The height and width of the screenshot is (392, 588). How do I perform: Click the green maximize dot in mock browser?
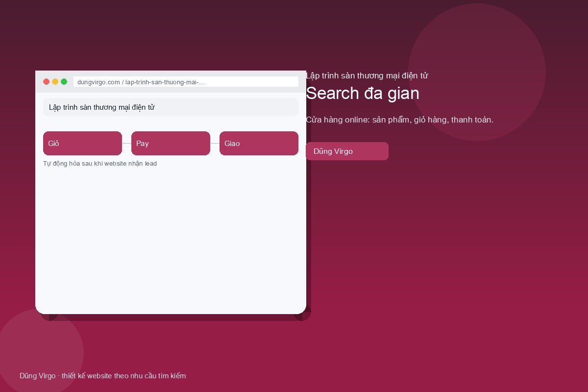tap(64, 82)
